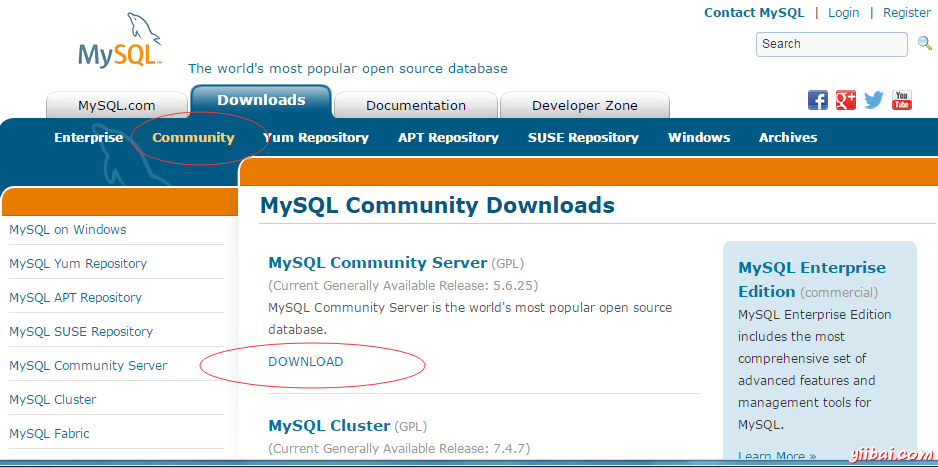The width and height of the screenshot is (938, 468).
Task: Open the YouTube icon
Action: pyautogui.click(x=902, y=100)
